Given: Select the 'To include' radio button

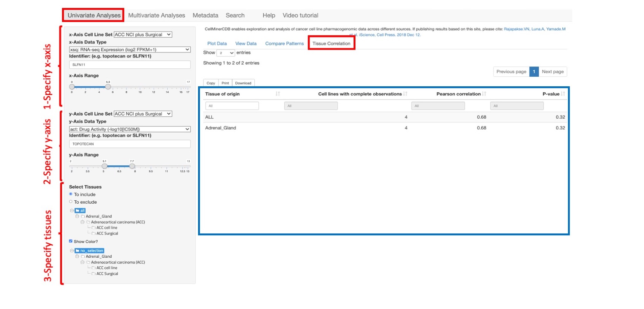Looking at the screenshot, I should click(71, 194).
